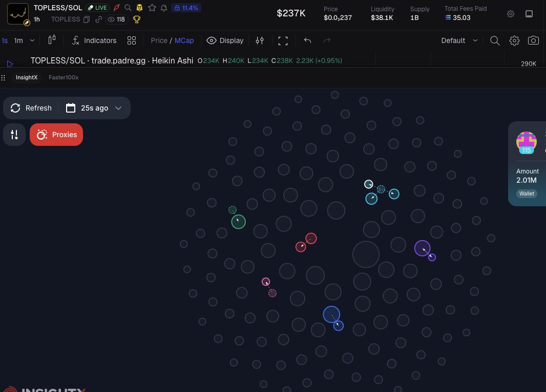This screenshot has height=392, width=546.
Task: Select the 1m timeframe
Action: click(18, 41)
